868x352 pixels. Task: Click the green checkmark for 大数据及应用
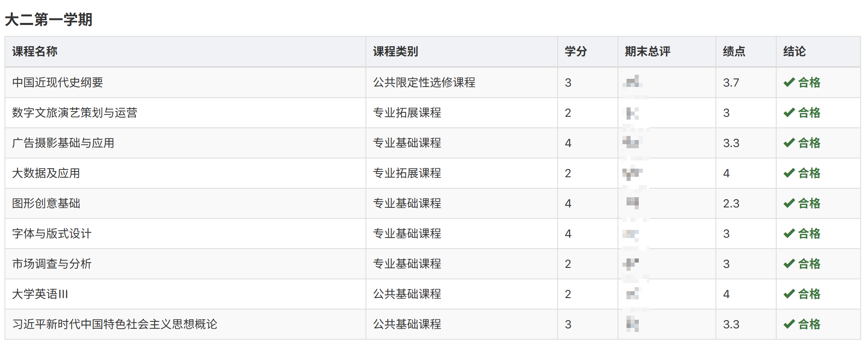click(789, 173)
